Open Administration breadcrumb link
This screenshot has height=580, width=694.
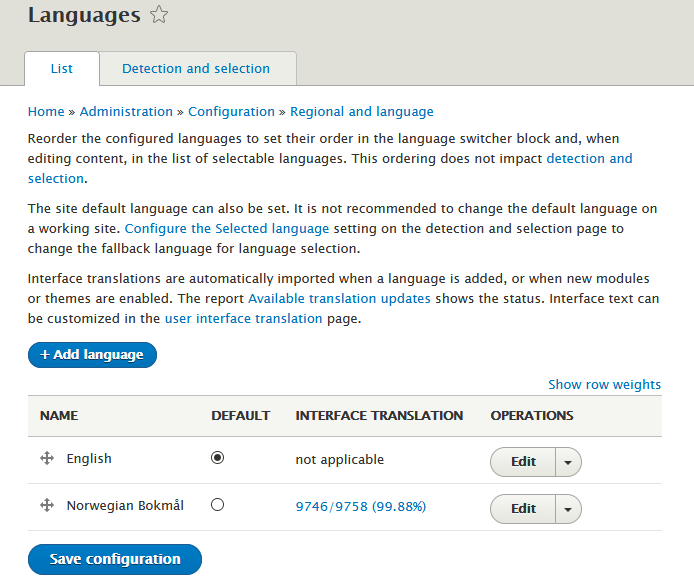(126, 112)
